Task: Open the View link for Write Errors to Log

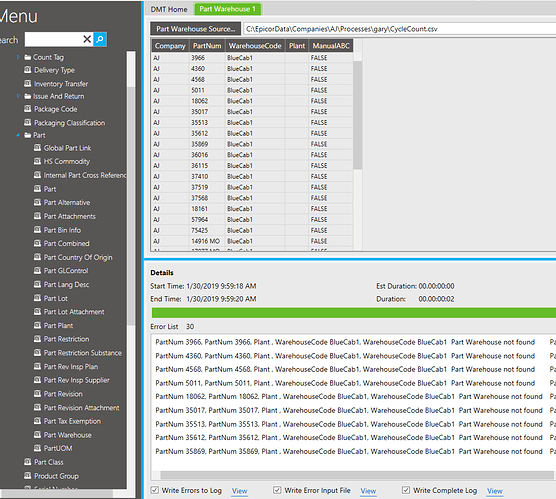Action: [239, 491]
